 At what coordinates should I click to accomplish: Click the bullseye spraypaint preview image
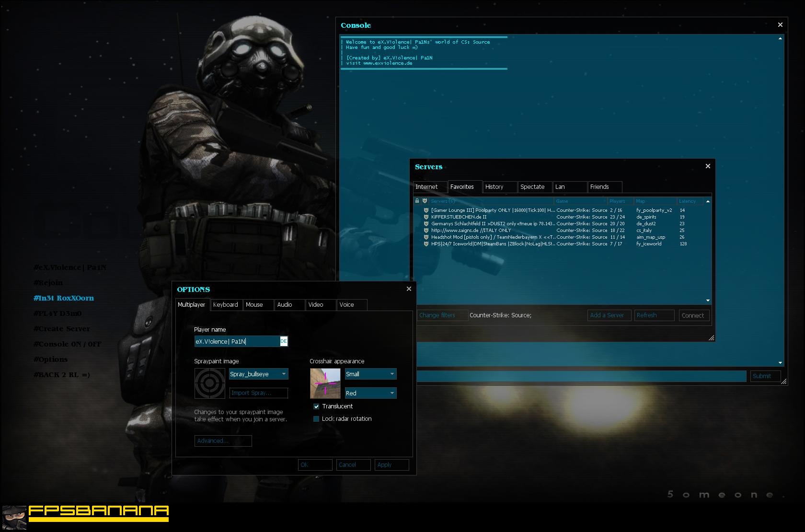[210, 383]
